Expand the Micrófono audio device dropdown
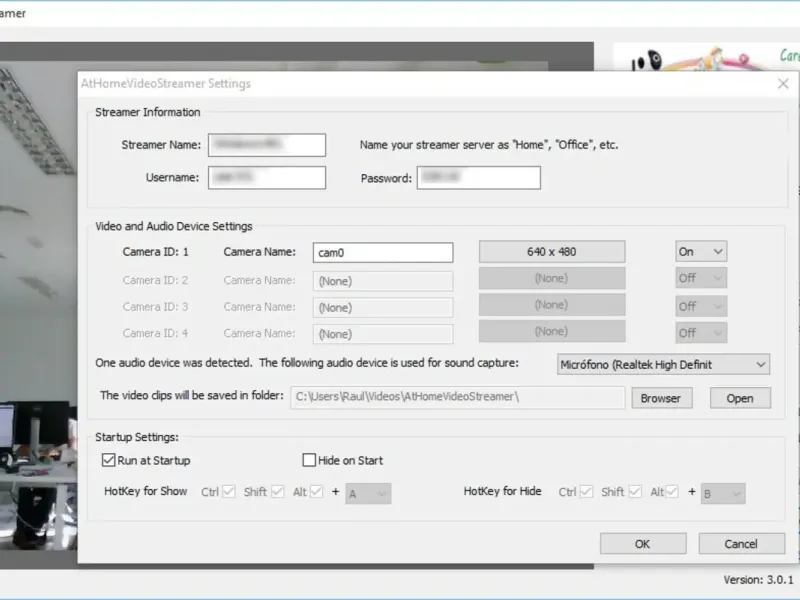The width and height of the screenshot is (800, 600). [663, 365]
